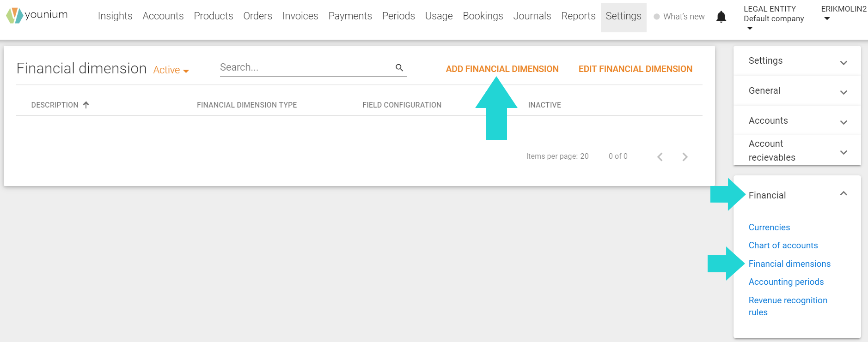Open the Chart of accounts link
This screenshot has height=342, width=868.
pyautogui.click(x=783, y=246)
